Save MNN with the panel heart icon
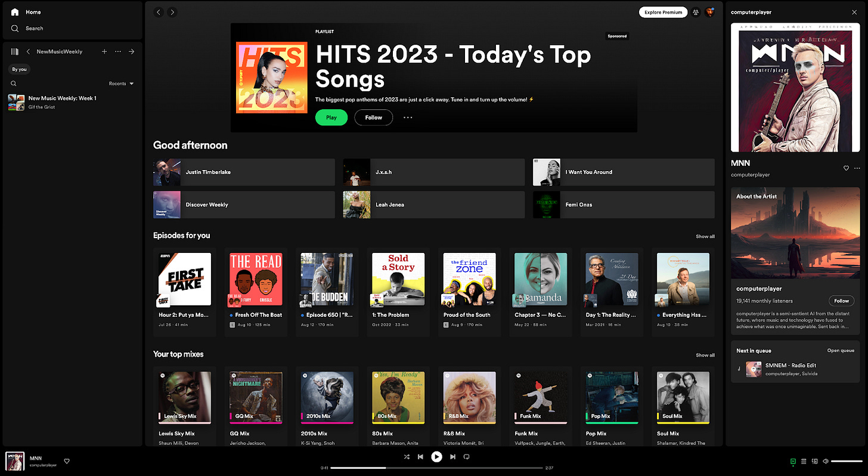This screenshot has width=868, height=476. pos(846,168)
